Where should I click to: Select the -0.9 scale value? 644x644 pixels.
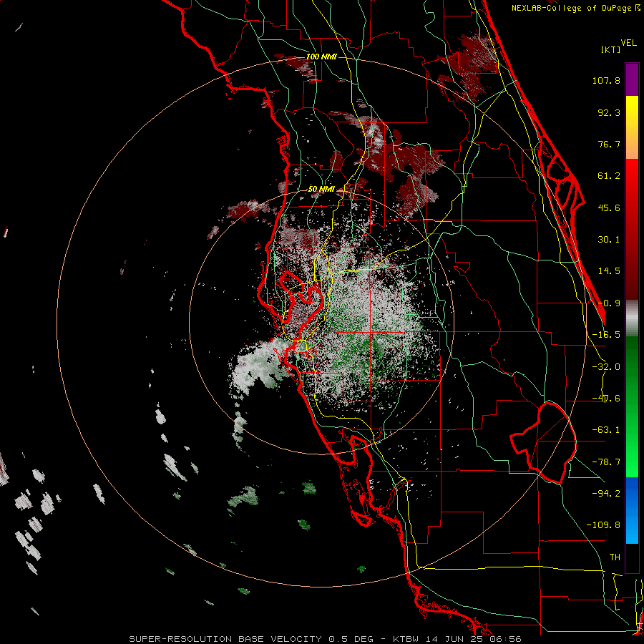pos(609,303)
